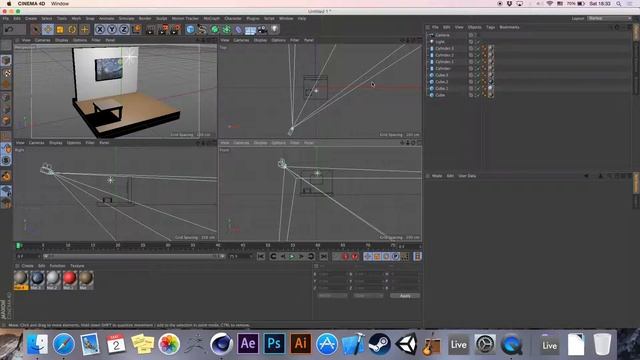Click the Record Active Objects red button
This screenshot has height=360, width=640.
click(x=345, y=256)
